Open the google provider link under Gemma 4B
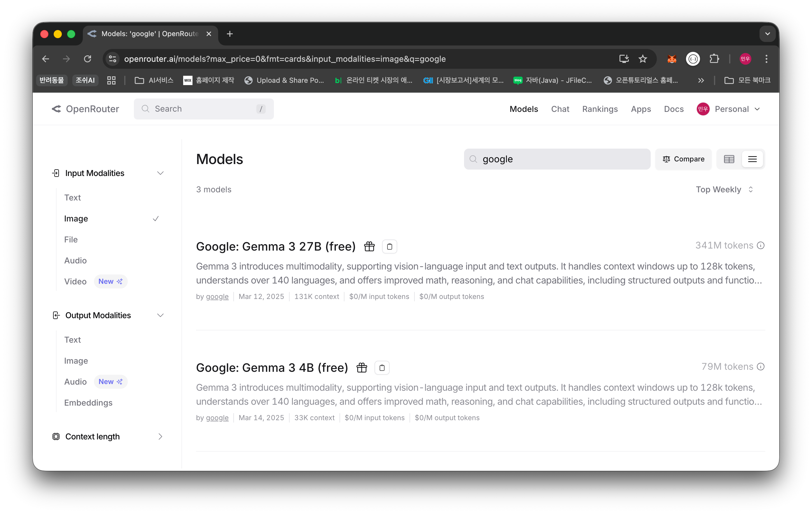The width and height of the screenshot is (812, 514). tap(217, 418)
